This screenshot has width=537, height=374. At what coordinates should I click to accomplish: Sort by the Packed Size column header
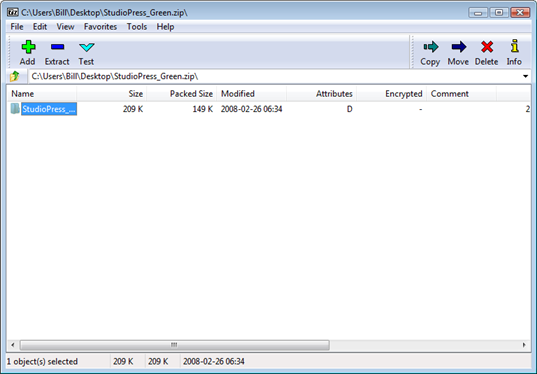[x=182, y=94]
